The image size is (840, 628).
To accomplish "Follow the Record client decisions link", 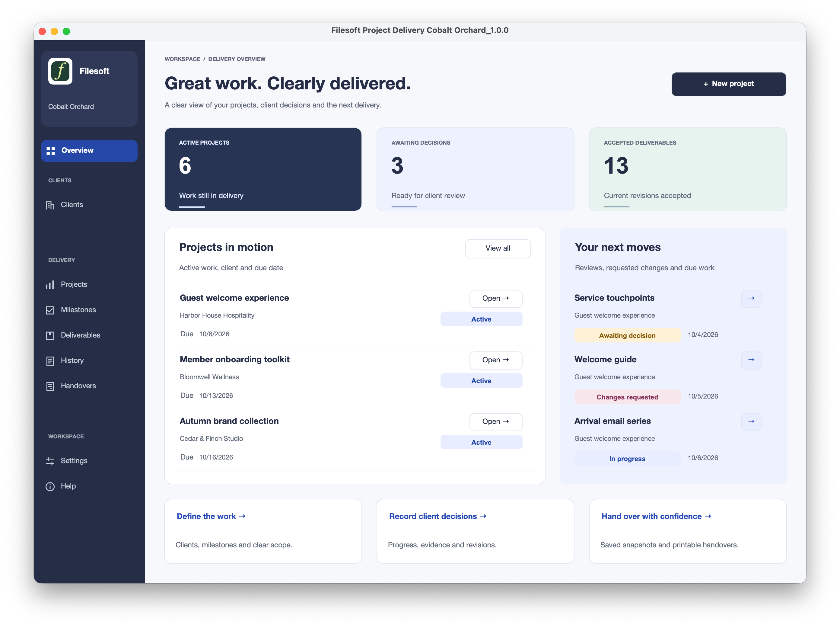I will 437,517.
